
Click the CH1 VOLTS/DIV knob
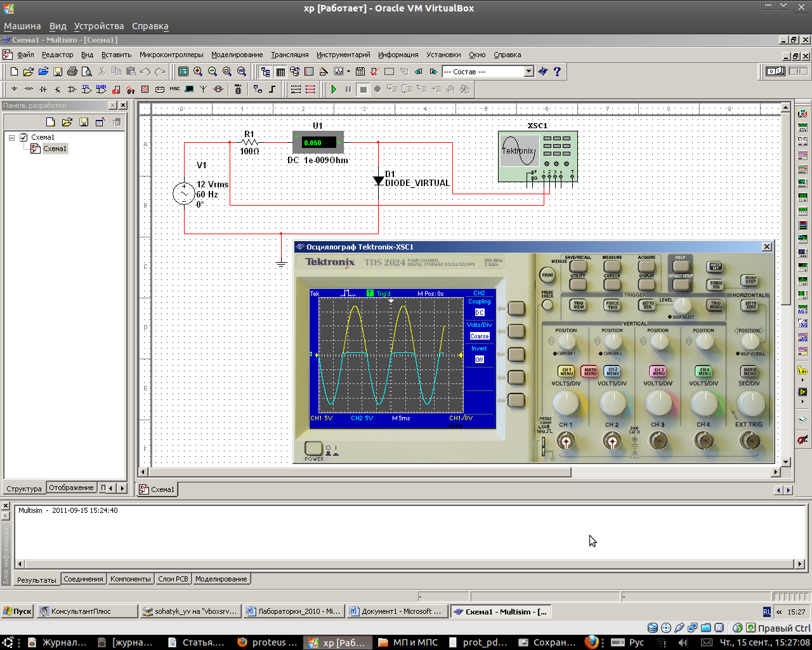pos(566,402)
